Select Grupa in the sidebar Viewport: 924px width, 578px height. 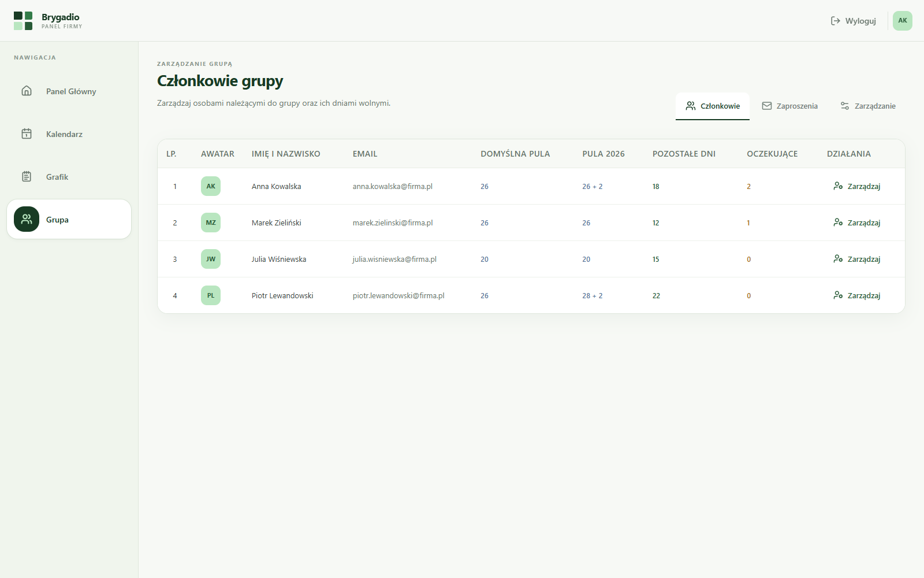coord(69,219)
